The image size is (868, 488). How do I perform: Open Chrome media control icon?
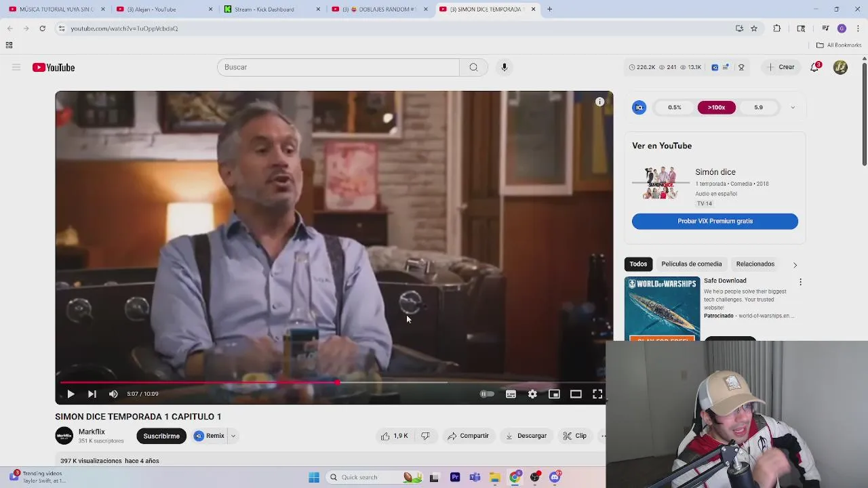[825, 28]
